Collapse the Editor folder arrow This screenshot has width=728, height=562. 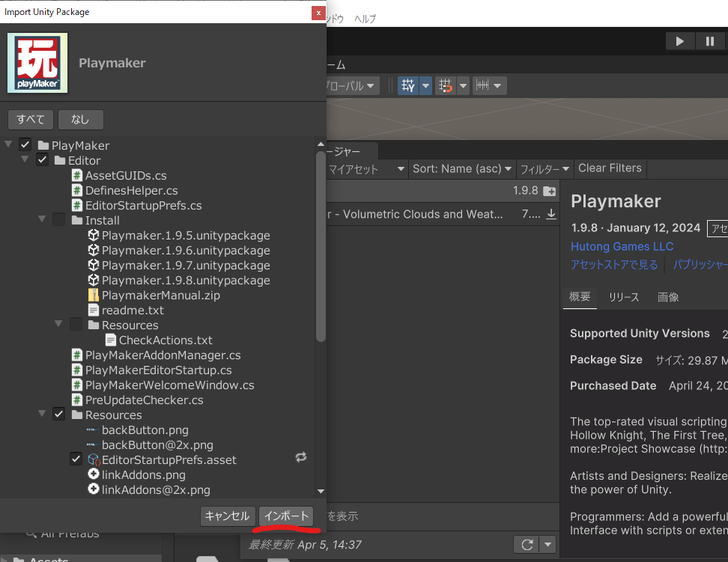(x=25, y=159)
